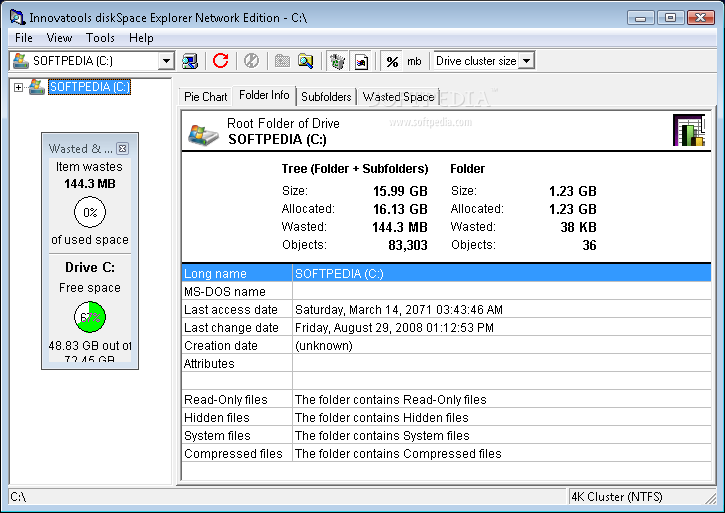This screenshot has width=725, height=513.
Task: Click the Last change date value
Action: (x=394, y=328)
